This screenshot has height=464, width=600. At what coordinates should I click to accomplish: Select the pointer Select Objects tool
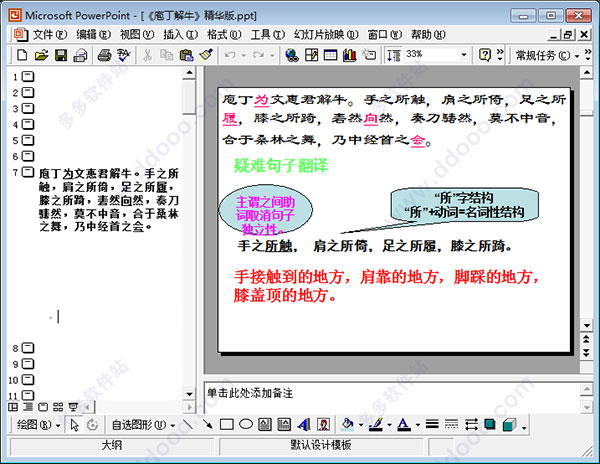74,425
